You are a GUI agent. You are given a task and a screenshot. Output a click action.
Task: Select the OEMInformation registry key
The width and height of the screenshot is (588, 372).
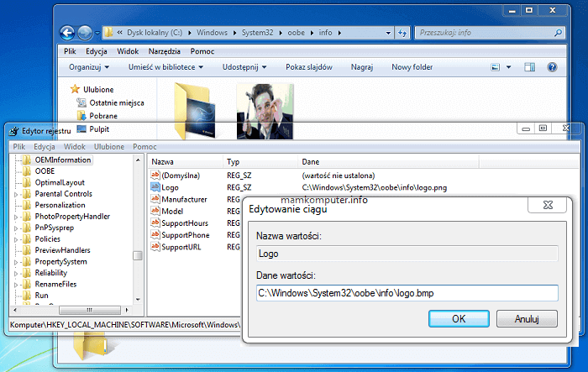point(62,160)
